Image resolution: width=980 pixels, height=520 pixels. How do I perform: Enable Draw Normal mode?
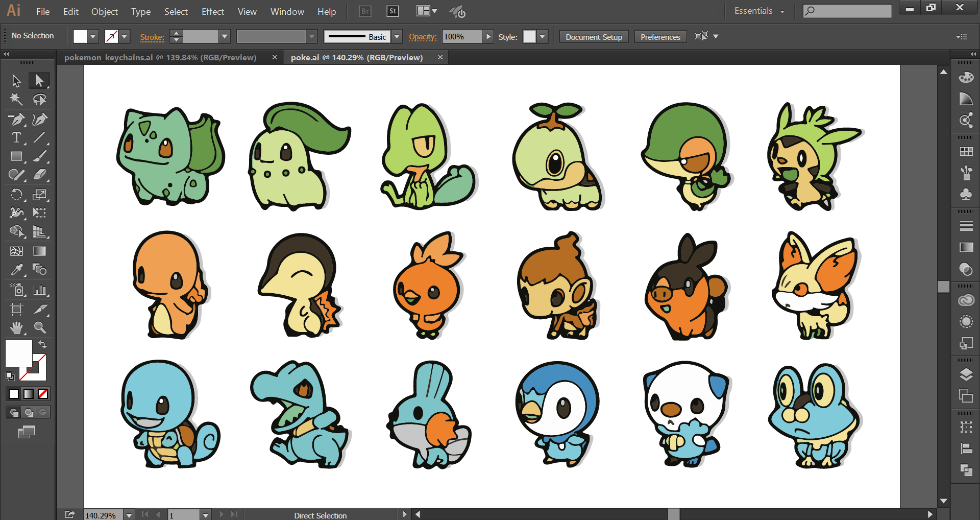tap(14, 412)
